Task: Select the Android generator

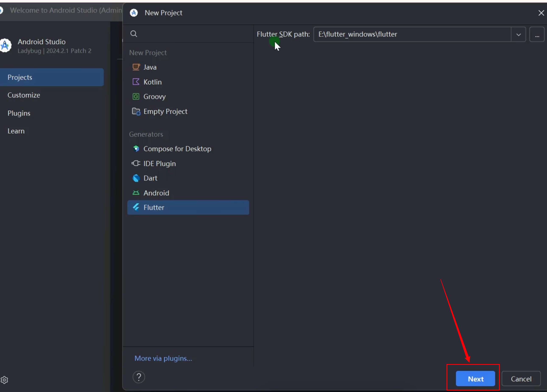Action: 188,193
